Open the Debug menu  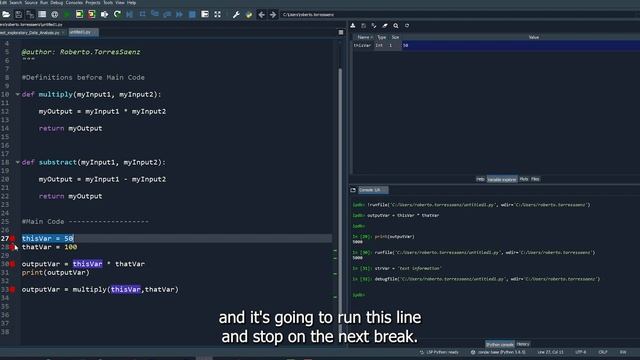pyautogui.click(x=57, y=2)
